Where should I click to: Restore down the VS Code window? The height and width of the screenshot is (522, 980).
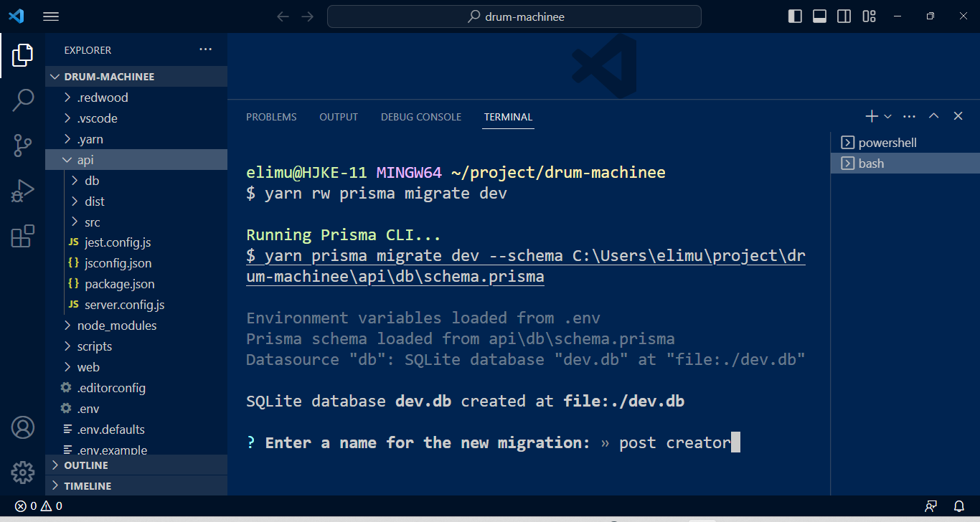tap(930, 16)
